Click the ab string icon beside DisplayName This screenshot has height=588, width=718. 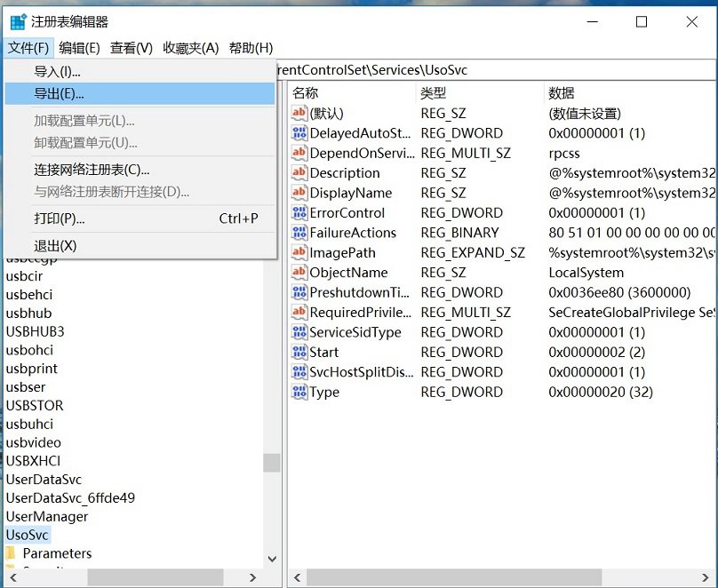click(300, 193)
